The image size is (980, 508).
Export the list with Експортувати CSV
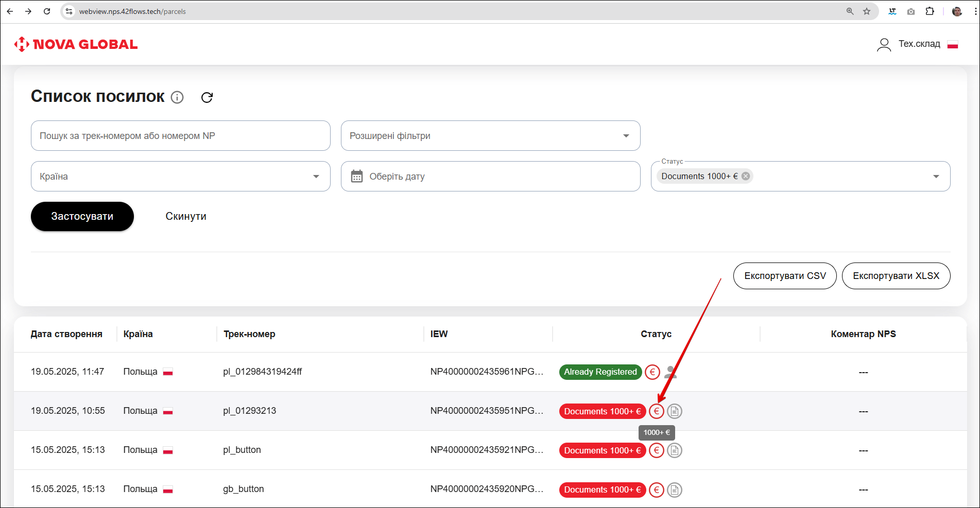[x=785, y=276]
